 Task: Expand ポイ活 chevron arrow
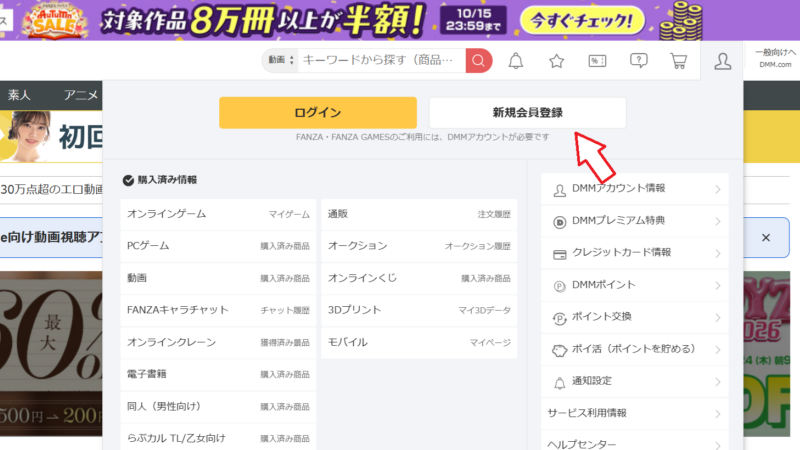(718, 350)
